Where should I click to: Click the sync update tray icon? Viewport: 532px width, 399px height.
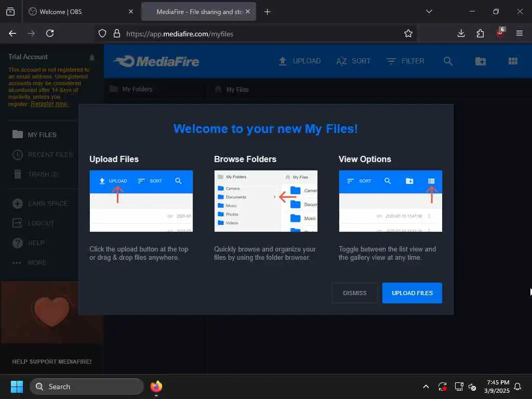[x=443, y=387]
